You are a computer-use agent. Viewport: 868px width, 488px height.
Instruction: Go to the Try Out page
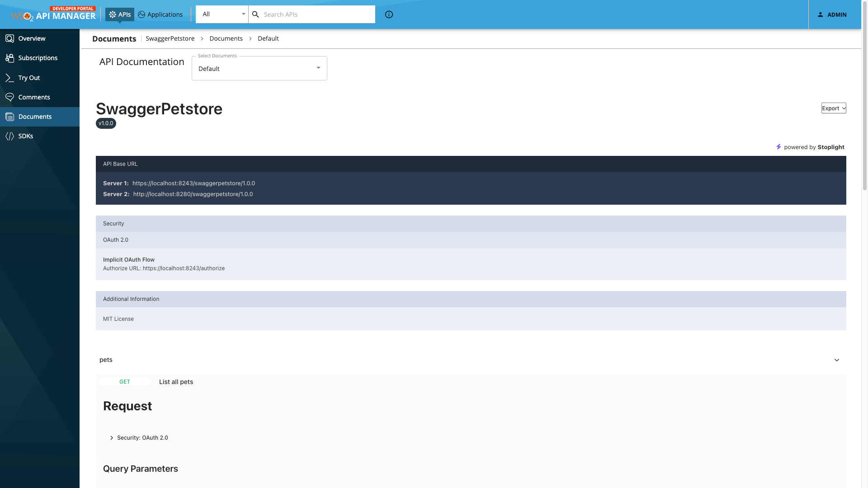click(x=40, y=78)
